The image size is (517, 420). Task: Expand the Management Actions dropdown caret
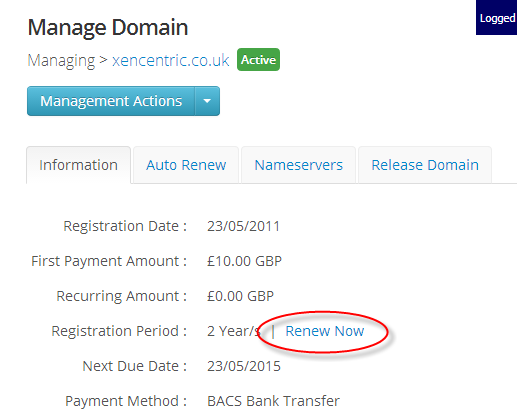pos(207,101)
